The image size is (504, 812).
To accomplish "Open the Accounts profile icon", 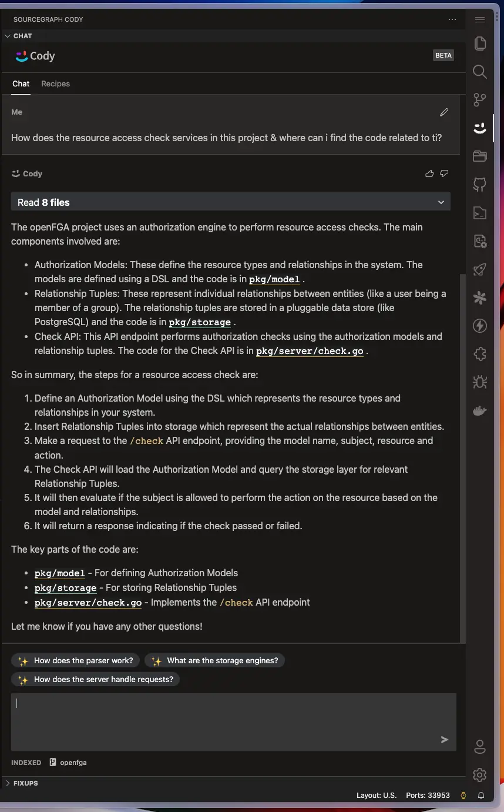I will (480, 747).
